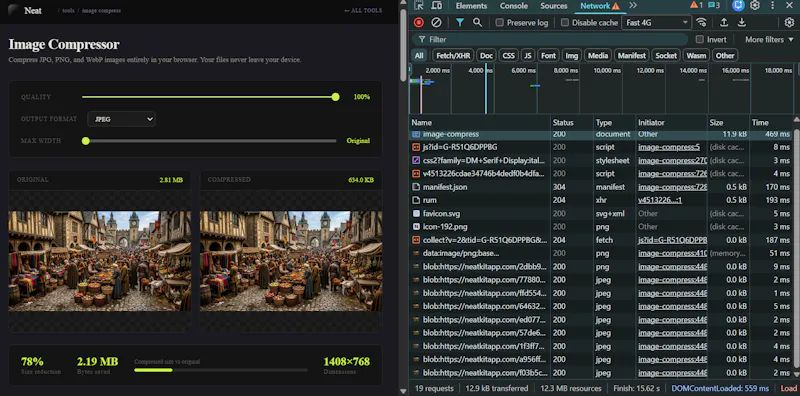The height and width of the screenshot is (396, 800).
Task: Filter requests by Fetch/XHR
Action: pos(453,56)
